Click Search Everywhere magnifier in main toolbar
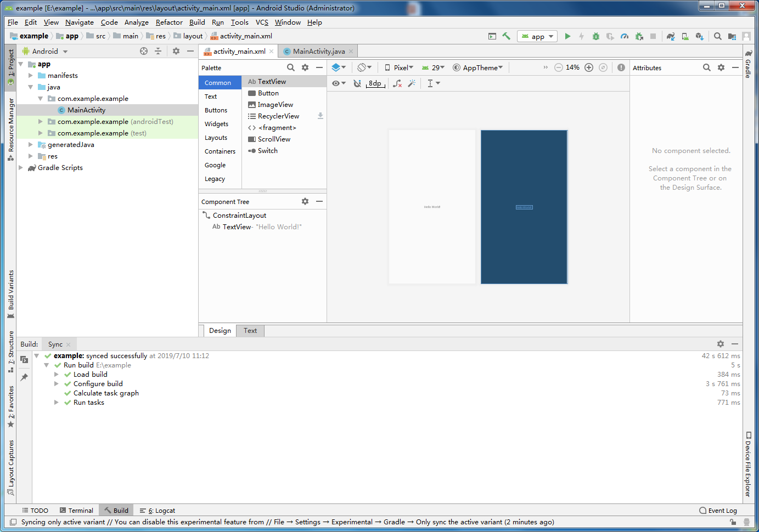Screen dimensions: 759x532 pos(718,36)
